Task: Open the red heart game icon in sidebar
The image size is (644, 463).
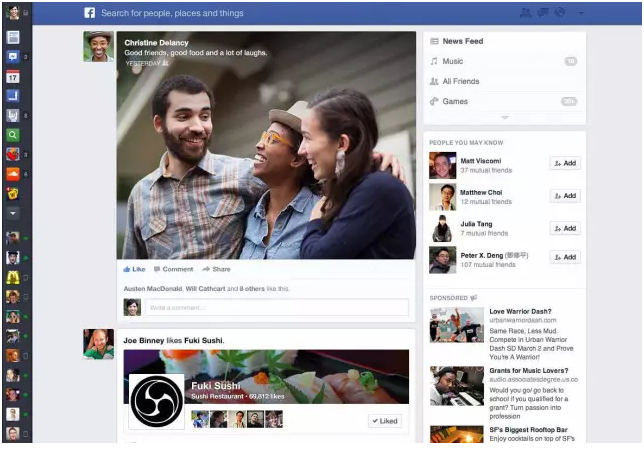Action: click(13, 154)
